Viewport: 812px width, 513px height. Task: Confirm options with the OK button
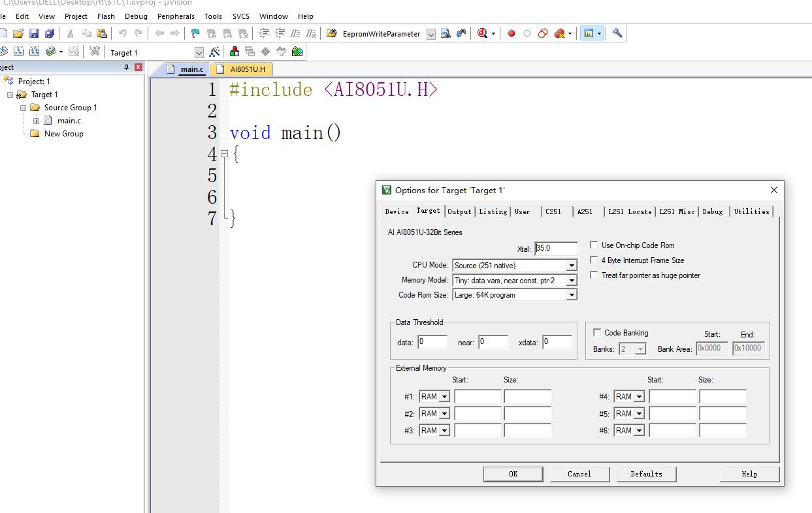point(513,474)
